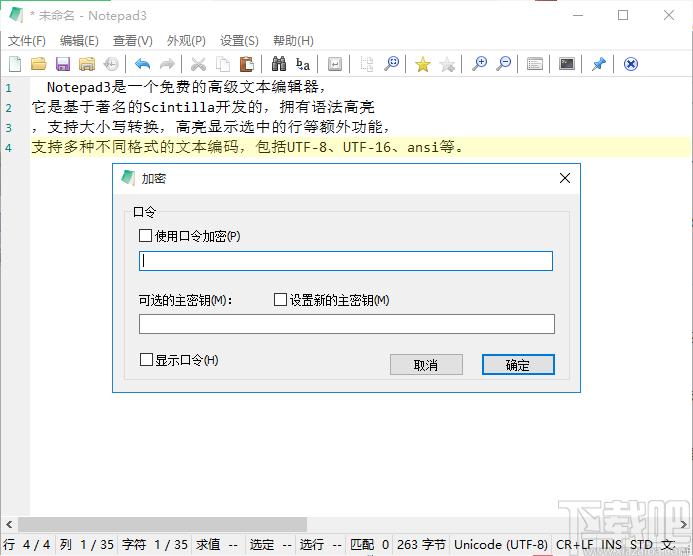Viewport: 693px width, 556px height.
Task: Click the dark console window toolbar icon
Action: point(567,64)
